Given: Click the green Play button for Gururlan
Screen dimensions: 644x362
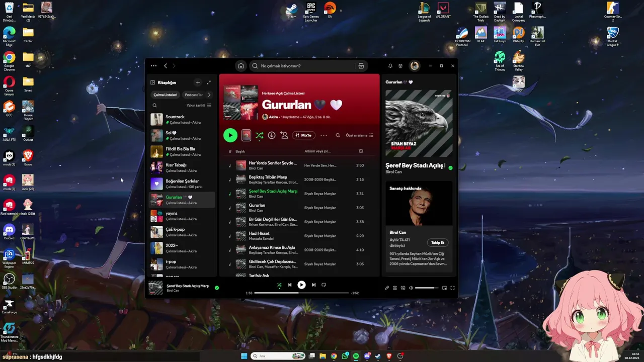Looking at the screenshot, I should click(x=230, y=135).
